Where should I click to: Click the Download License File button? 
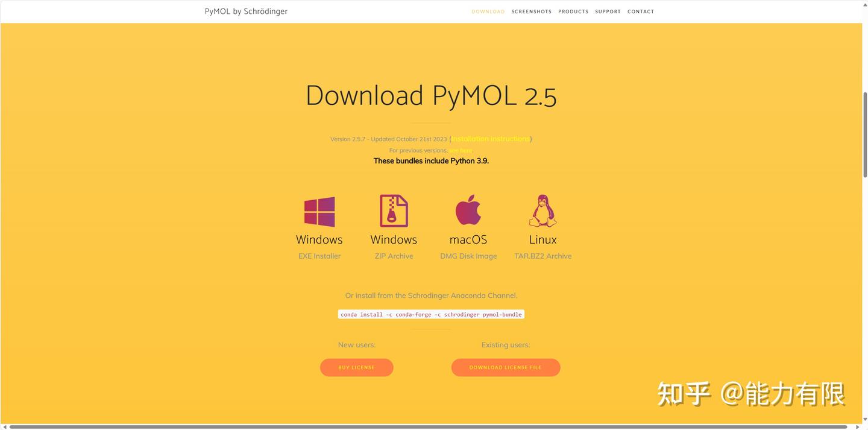[506, 367]
